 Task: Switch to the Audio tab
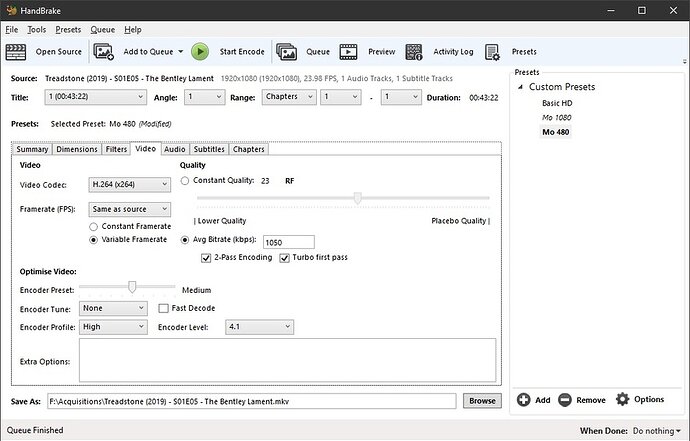pos(175,149)
